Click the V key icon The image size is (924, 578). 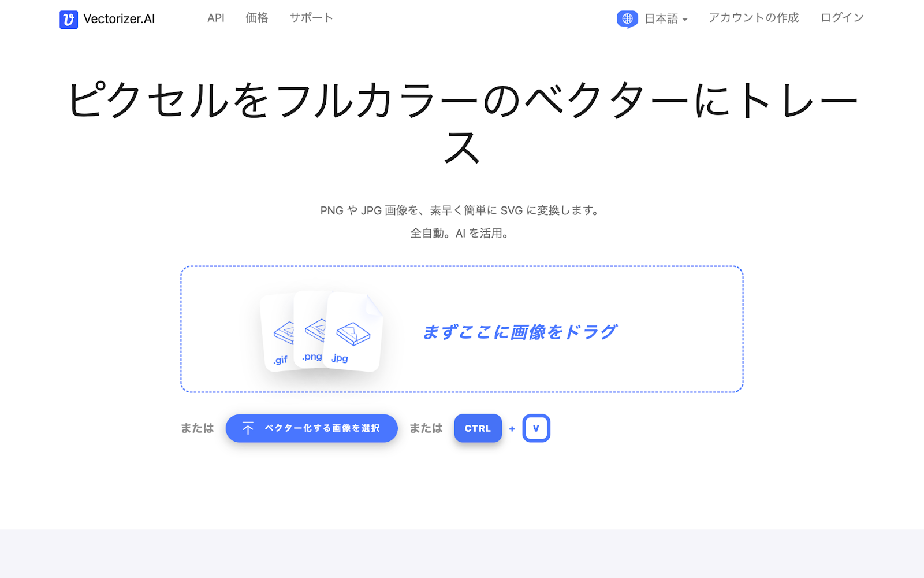pos(536,428)
